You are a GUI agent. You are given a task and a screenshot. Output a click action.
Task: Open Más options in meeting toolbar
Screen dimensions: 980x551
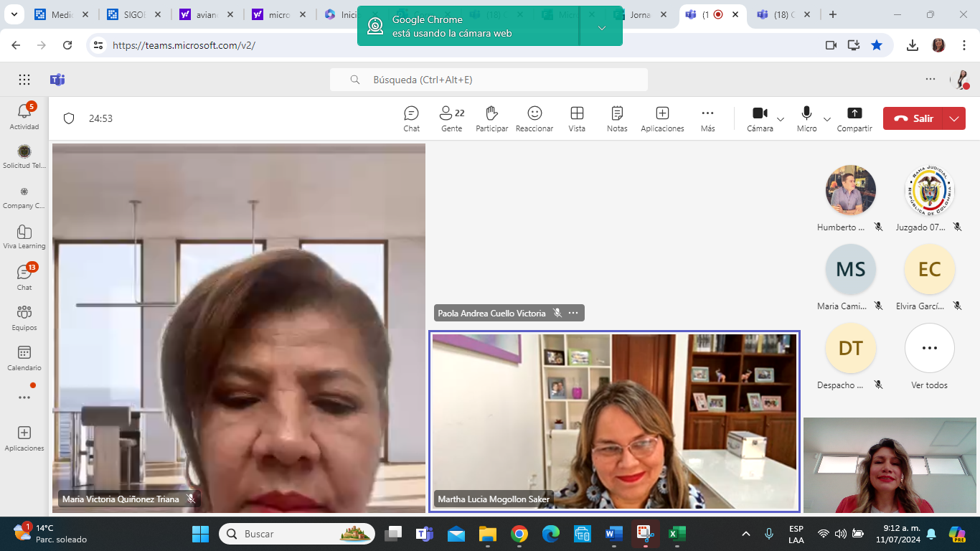[x=707, y=118]
